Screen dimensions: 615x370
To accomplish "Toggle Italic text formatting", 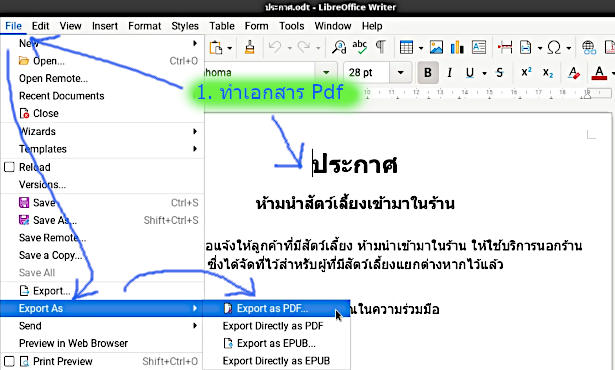I will click(x=449, y=72).
